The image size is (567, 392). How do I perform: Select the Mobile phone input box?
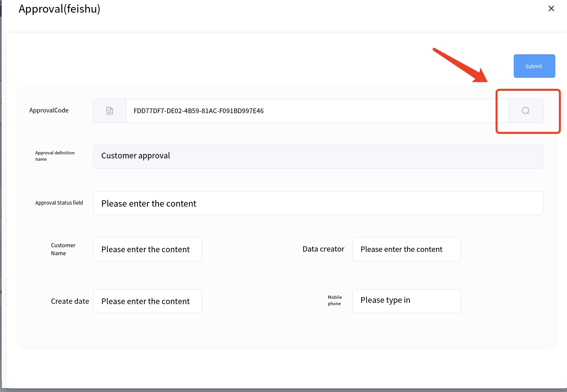click(x=406, y=301)
